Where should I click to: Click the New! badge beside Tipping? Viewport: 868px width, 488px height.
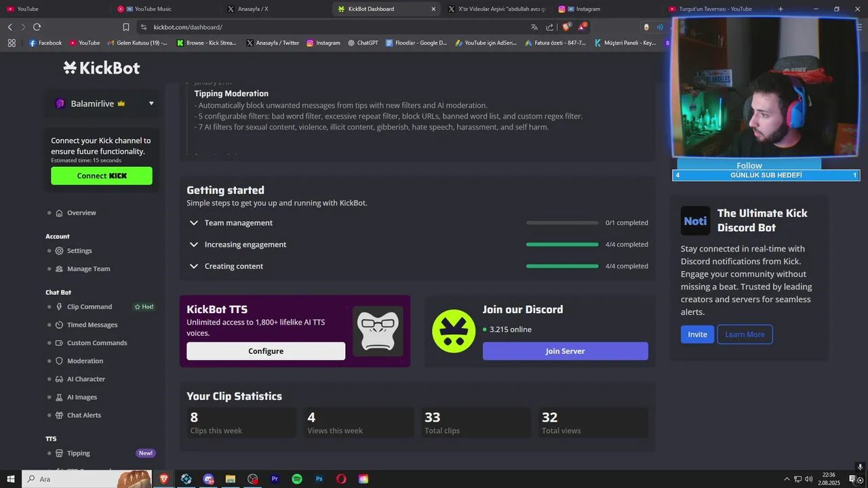point(146,453)
